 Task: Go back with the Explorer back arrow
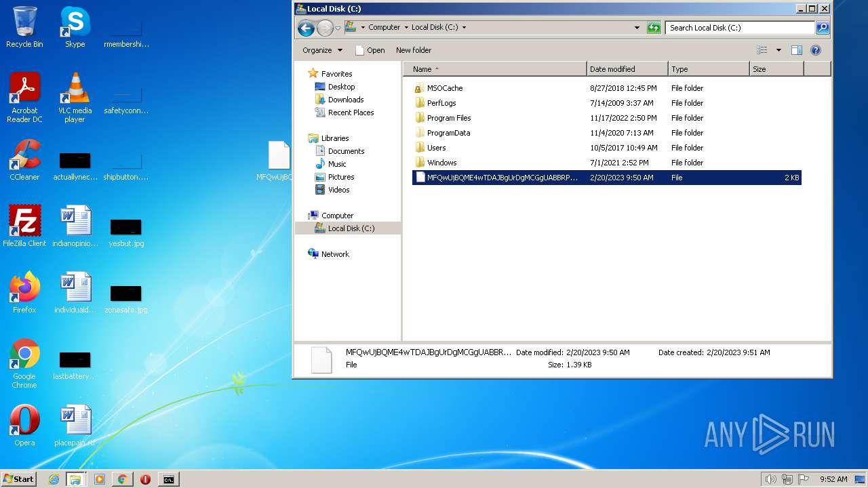(x=306, y=28)
